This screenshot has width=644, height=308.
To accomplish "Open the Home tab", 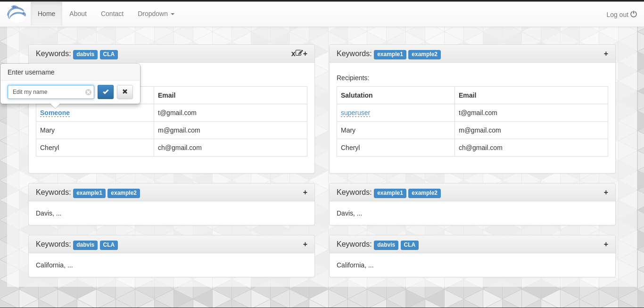I will point(47,14).
